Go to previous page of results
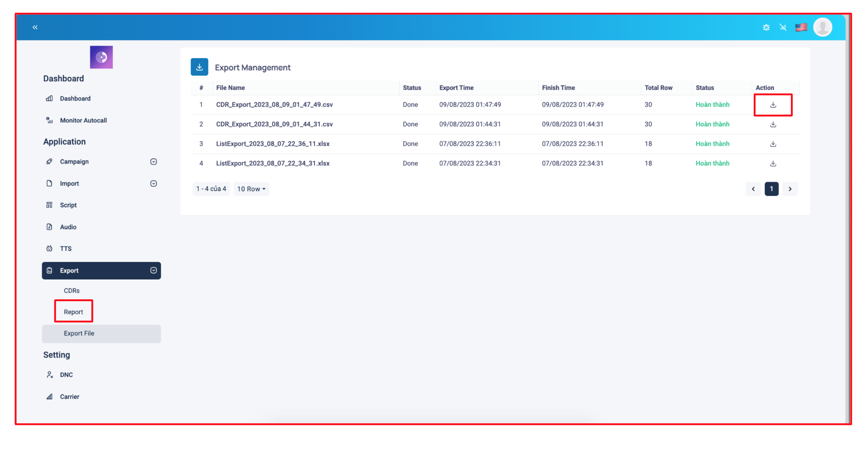The height and width of the screenshot is (451, 868). (753, 189)
